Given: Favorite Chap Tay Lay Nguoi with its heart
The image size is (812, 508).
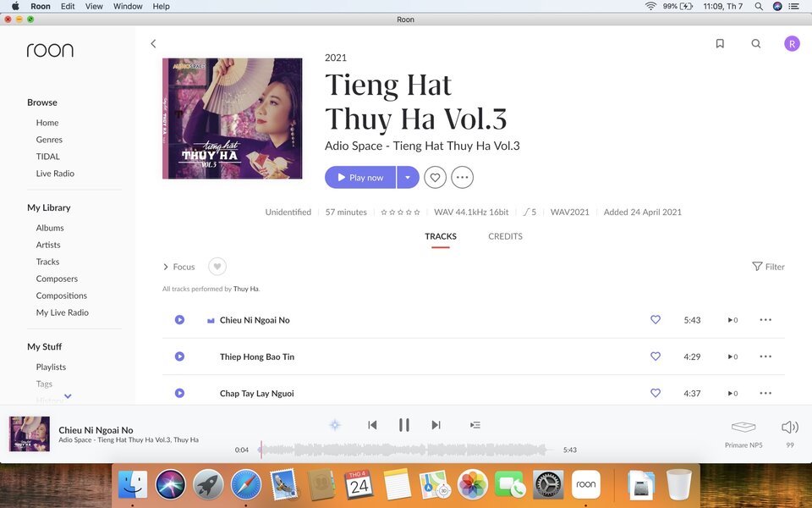Looking at the screenshot, I should pos(656,394).
